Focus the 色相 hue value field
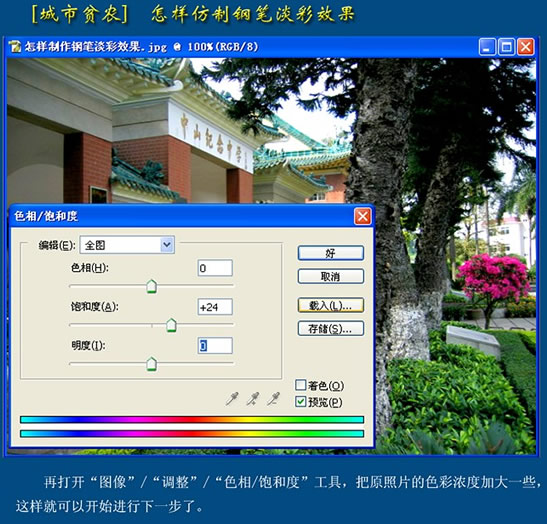This screenshot has height=524, width=547. (215, 268)
